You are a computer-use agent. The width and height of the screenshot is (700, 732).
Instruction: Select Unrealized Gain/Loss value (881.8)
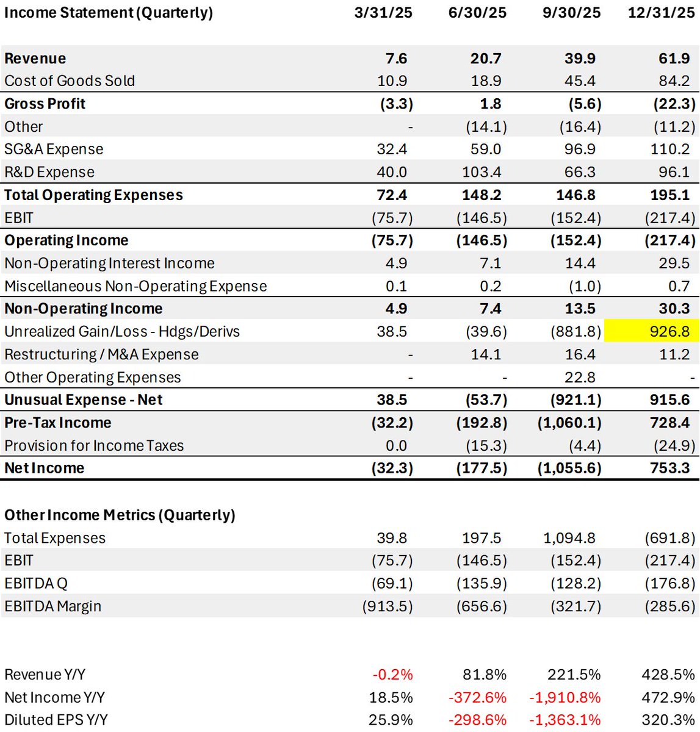(x=576, y=332)
